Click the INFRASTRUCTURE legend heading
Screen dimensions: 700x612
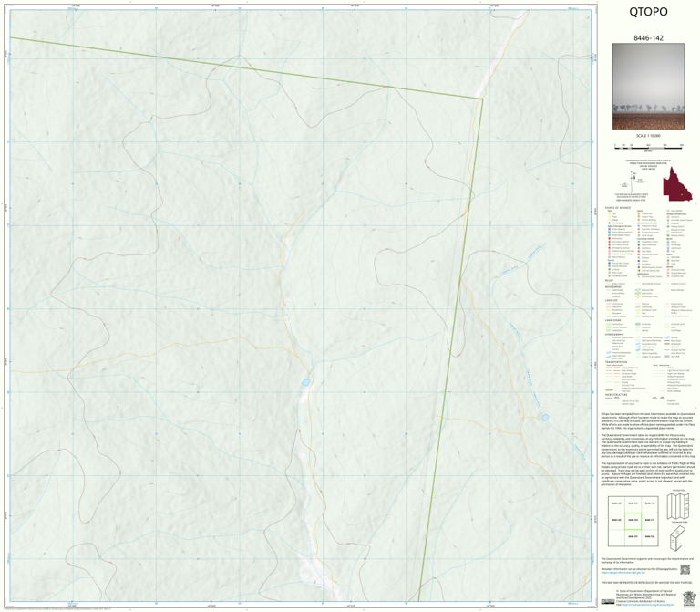pyautogui.click(x=614, y=395)
